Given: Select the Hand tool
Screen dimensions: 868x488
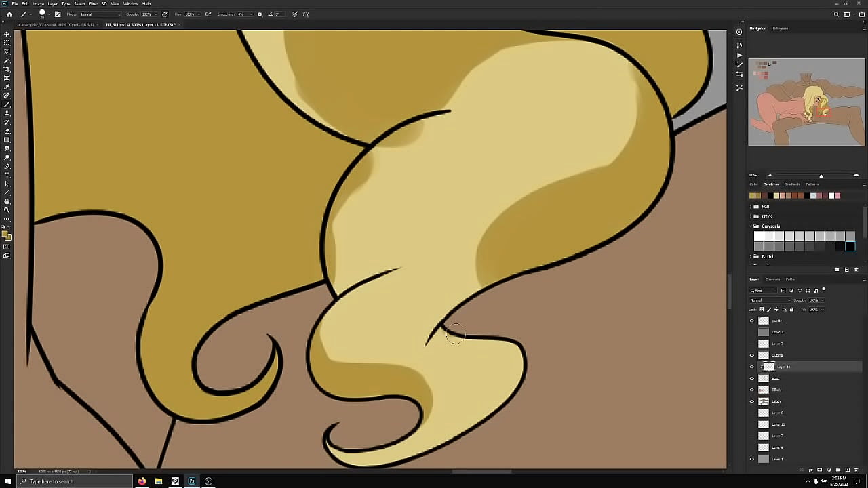Looking at the screenshot, I should (7, 201).
